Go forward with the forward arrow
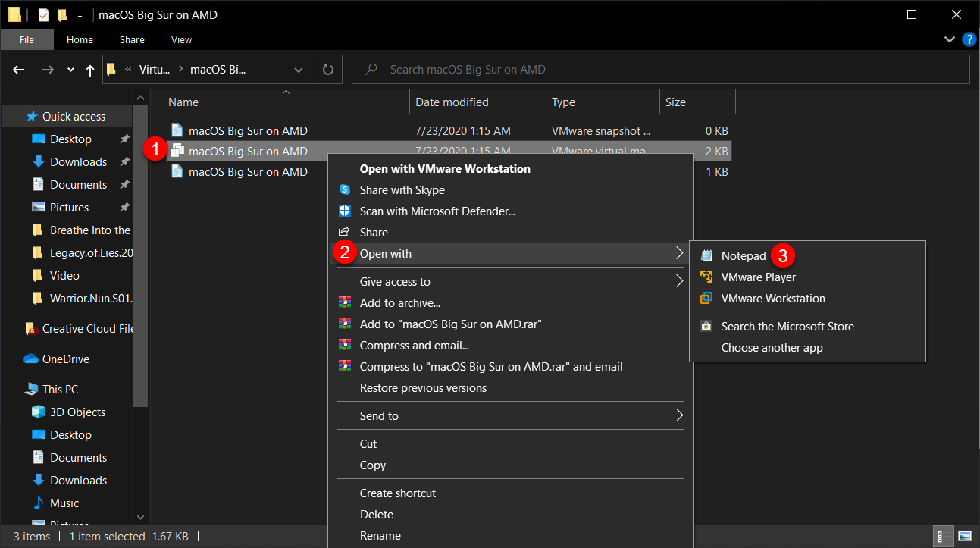The height and width of the screenshot is (548, 980). 48,70
